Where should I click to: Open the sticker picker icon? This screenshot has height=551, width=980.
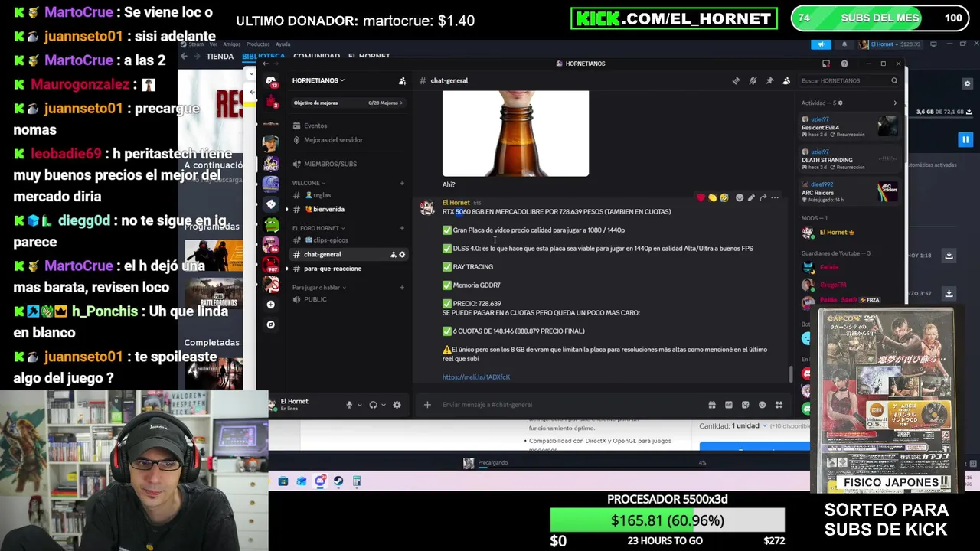745,405
